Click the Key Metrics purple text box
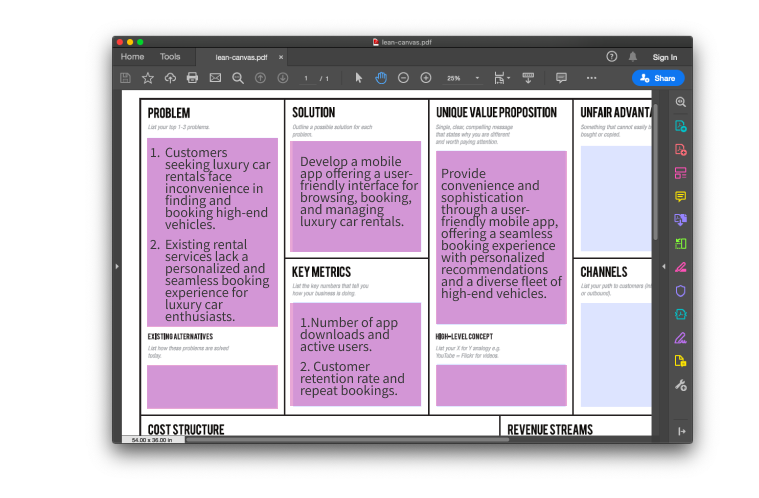 (355, 354)
